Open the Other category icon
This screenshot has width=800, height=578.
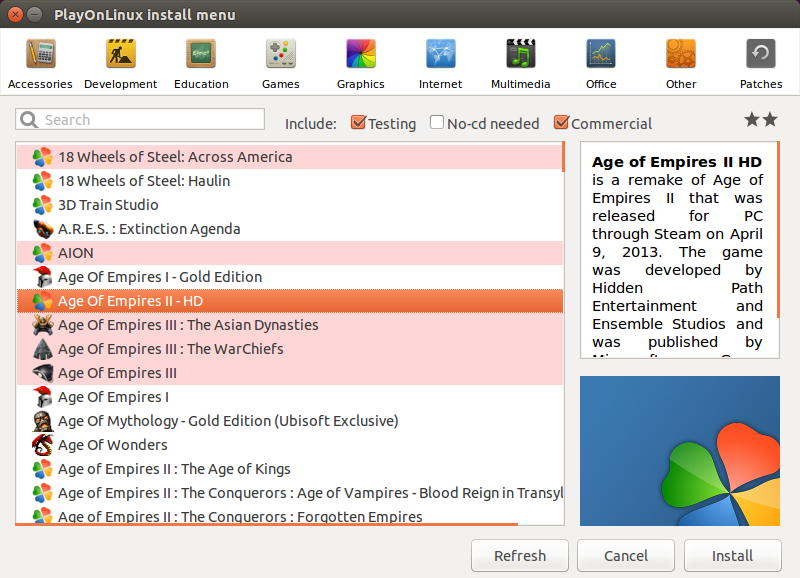coord(681,54)
